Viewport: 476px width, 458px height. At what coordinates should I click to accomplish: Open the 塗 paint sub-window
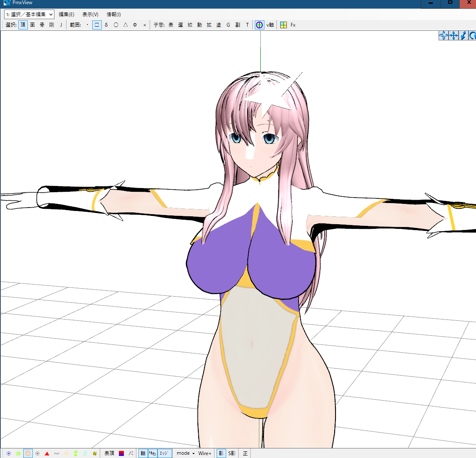click(x=219, y=25)
